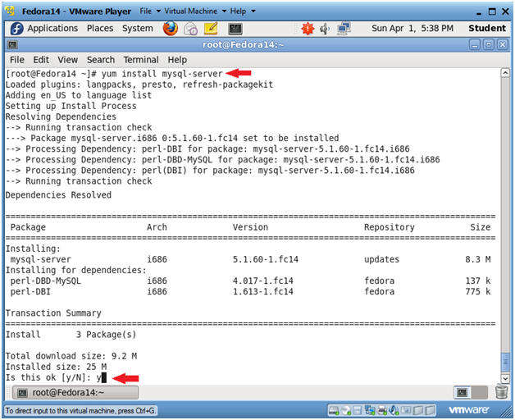
Task: Click the perl-DBI package name
Action: click(x=30, y=291)
